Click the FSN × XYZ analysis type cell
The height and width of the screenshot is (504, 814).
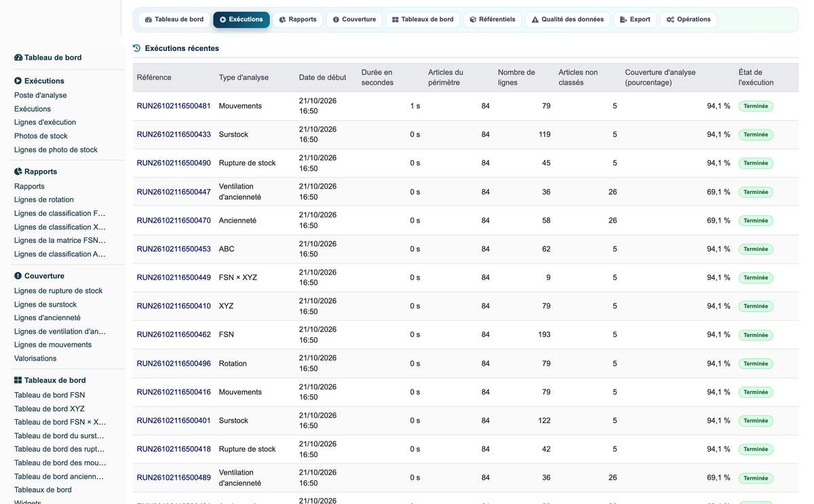pos(238,277)
